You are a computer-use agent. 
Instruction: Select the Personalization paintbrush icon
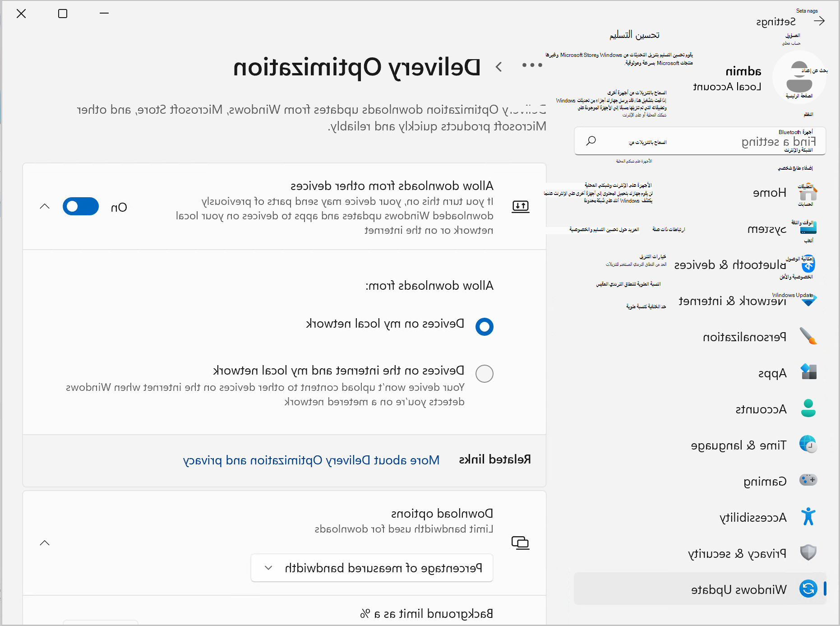click(x=808, y=336)
